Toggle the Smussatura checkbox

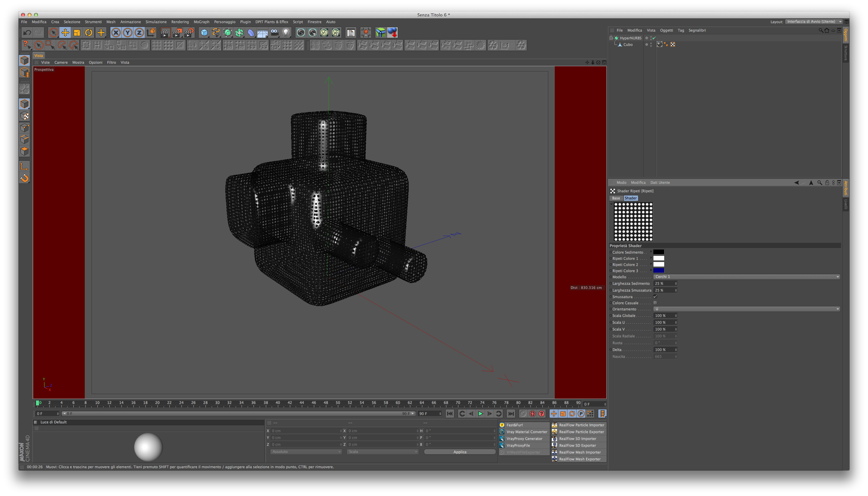655,297
